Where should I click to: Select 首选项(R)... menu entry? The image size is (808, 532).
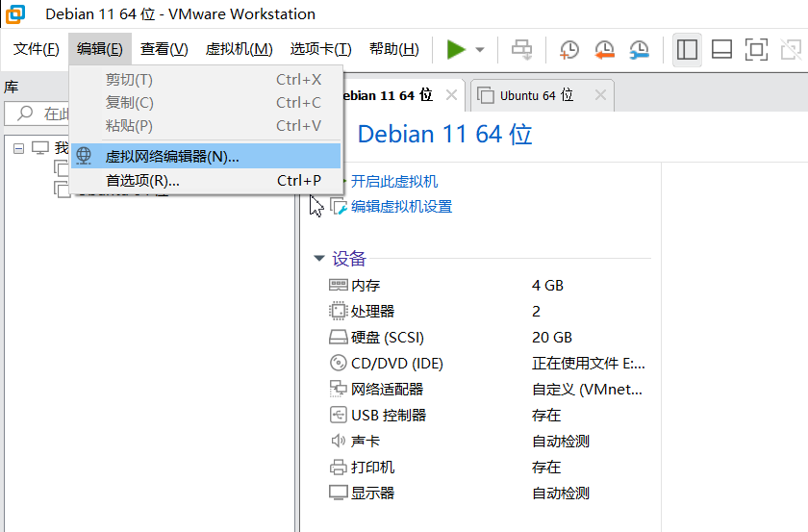206,181
